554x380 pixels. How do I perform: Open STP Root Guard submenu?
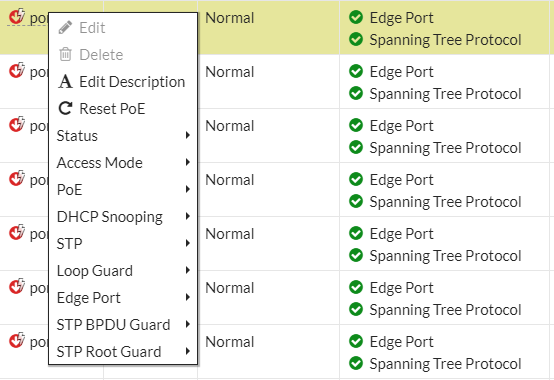[x=123, y=352]
